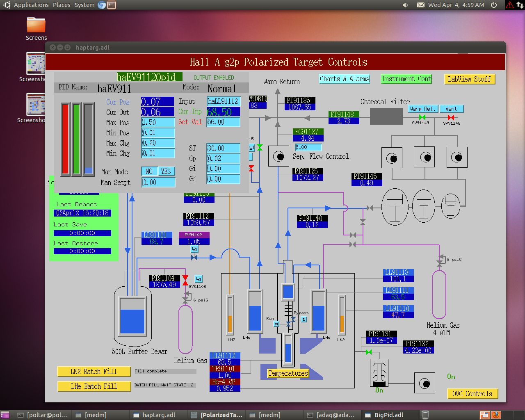Open the mail envelope indicator

coord(421,5)
